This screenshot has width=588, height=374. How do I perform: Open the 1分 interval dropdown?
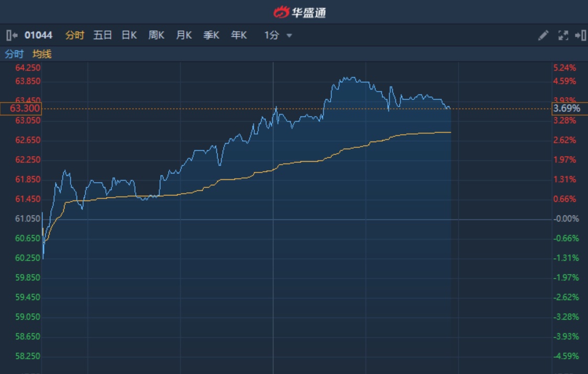[x=278, y=36]
